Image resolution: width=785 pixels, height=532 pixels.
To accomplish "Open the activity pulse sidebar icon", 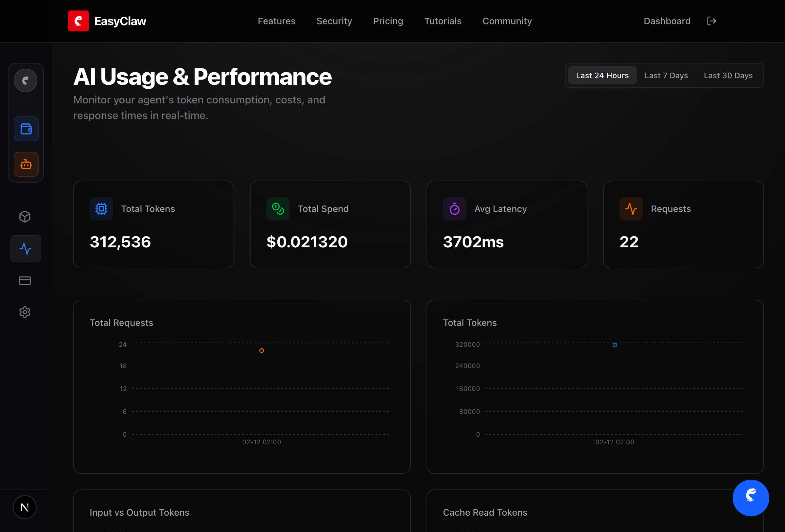I will coord(26,249).
